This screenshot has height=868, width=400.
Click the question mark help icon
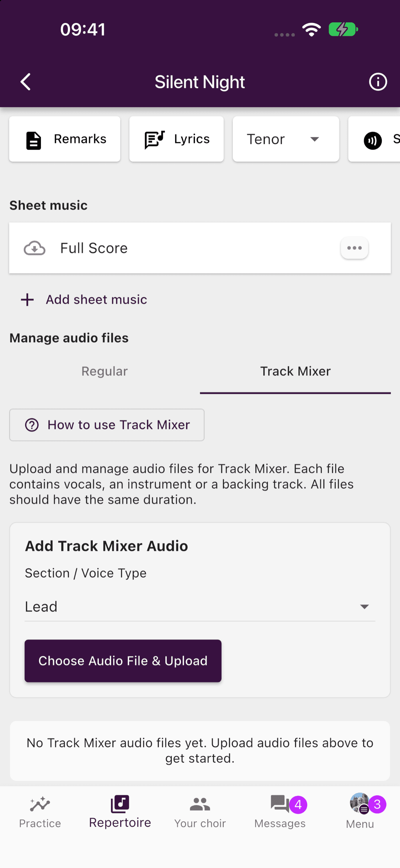[32, 425]
